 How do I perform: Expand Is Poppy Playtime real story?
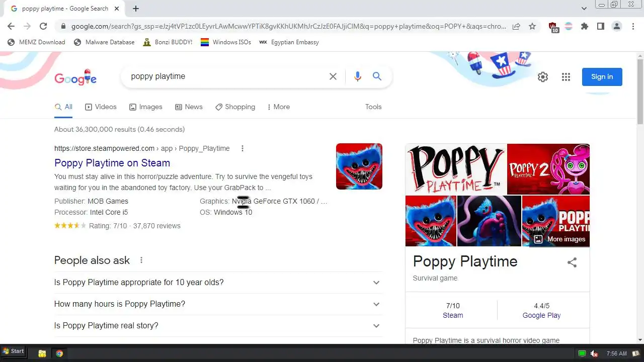pos(218,326)
